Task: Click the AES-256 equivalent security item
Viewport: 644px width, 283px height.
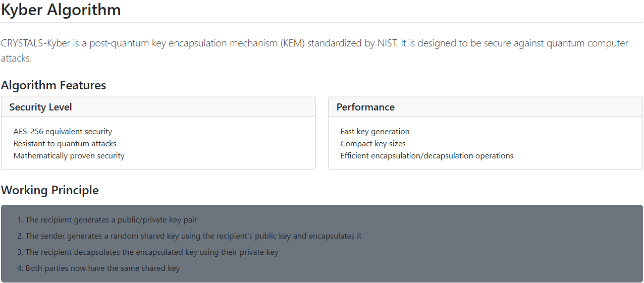Action: [63, 132]
